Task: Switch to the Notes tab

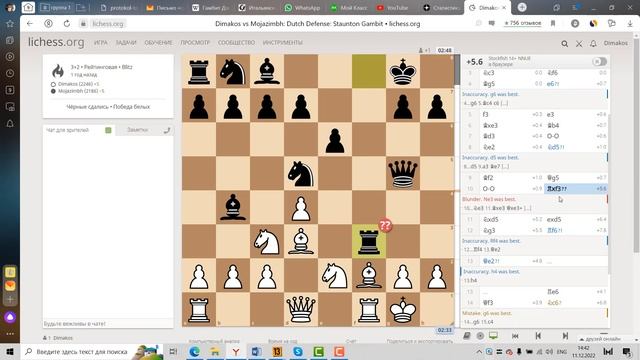Action: point(137,130)
